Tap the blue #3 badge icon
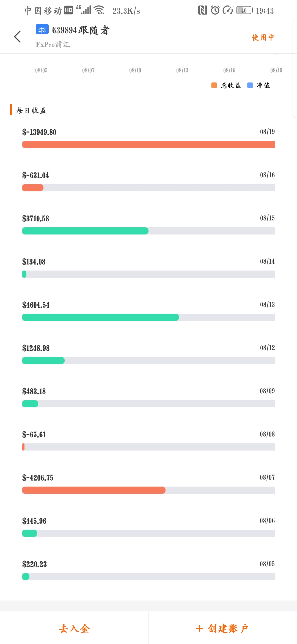The image size is (297, 644). point(42,29)
